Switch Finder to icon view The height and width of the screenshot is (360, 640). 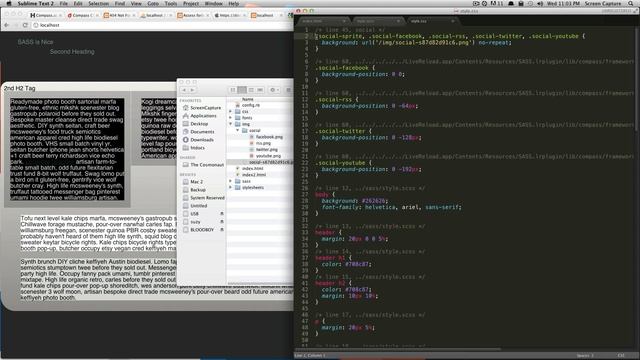pos(233,90)
